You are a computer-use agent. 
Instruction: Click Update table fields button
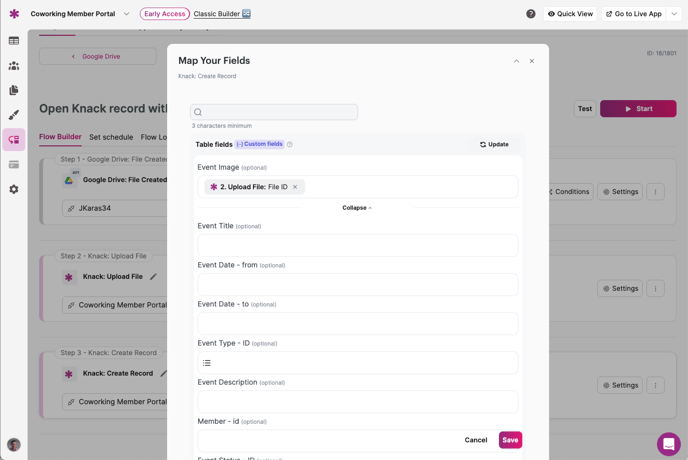[x=494, y=144]
